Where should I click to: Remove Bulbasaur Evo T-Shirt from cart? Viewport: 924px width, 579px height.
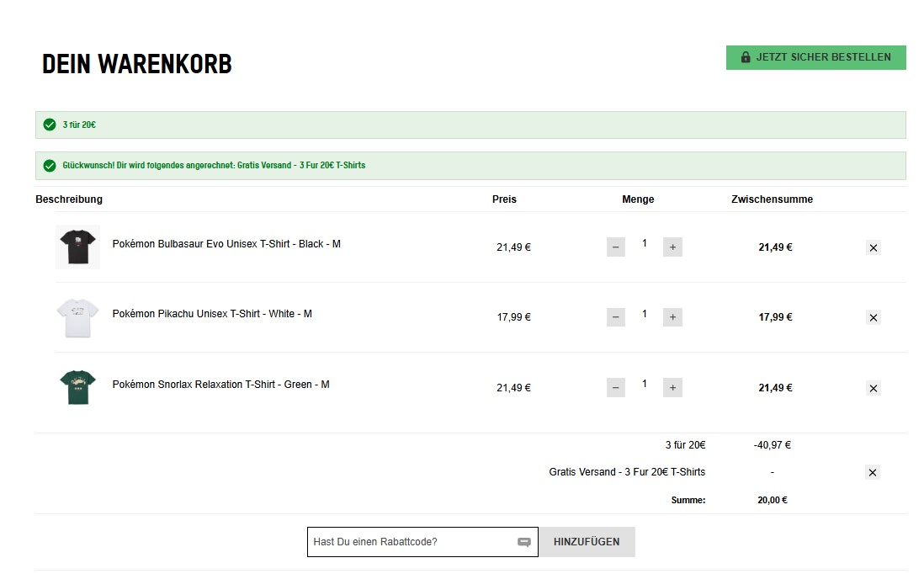click(x=873, y=248)
